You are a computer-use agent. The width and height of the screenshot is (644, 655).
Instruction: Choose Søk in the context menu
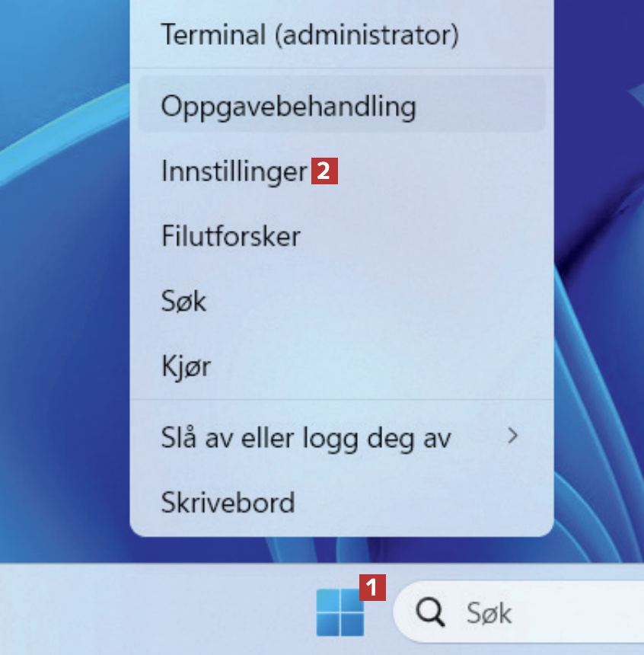(183, 302)
